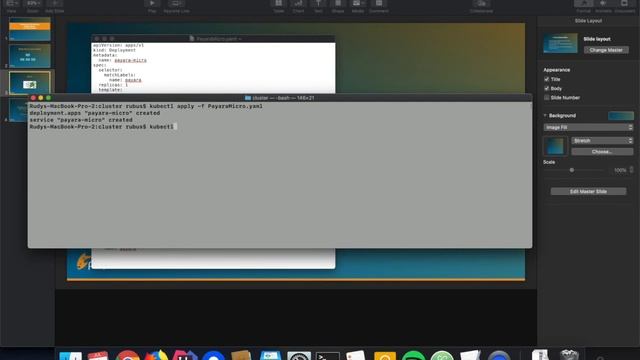Start the slideshow with Play
Viewport: 640px width, 360px height.
coord(152,6)
